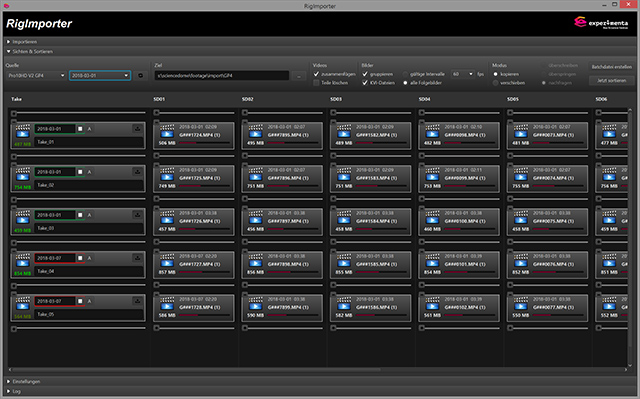This screenshot has width=640, height=399.
Task: Click the video clip icon of Take_02
Action: pyautogui.click(x=22, y=174)
